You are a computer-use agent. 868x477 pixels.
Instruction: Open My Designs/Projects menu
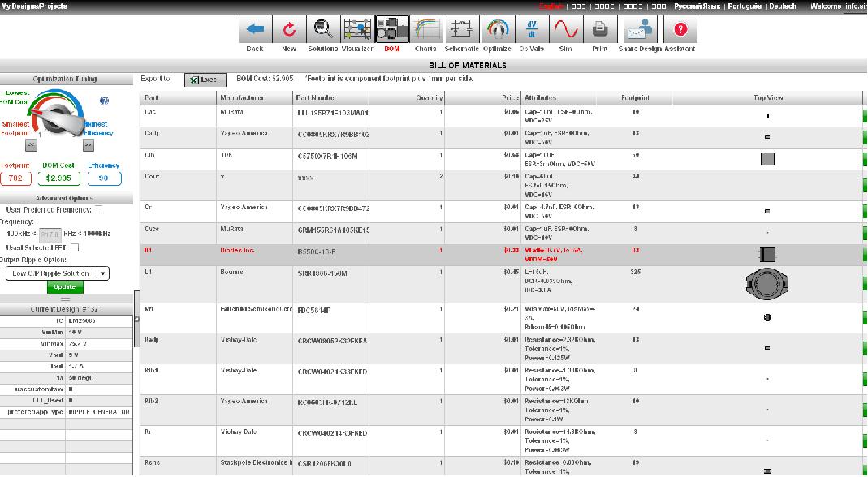pos(32,5)
